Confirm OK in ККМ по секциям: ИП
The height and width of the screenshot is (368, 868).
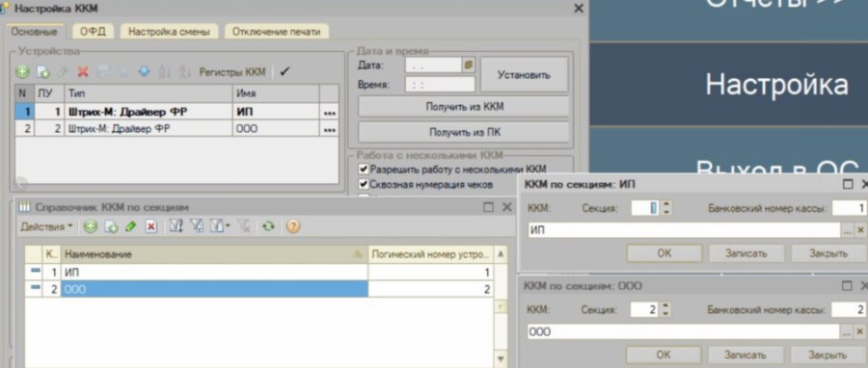[664, 253]
